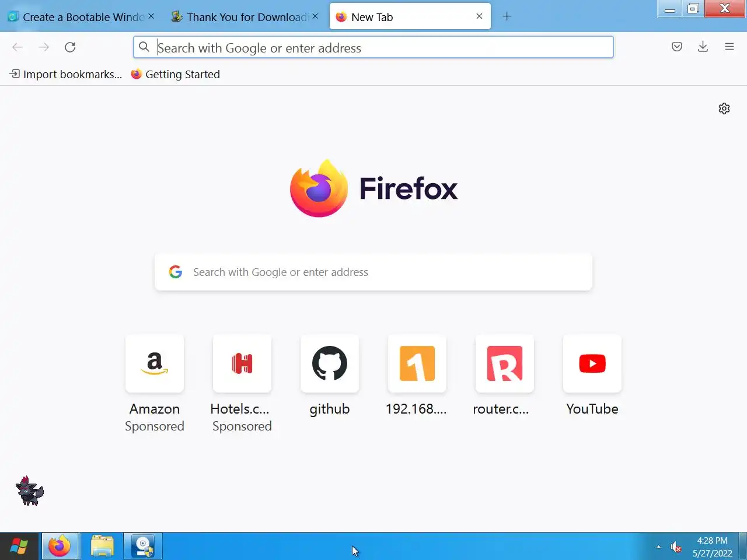Open the Hotels.com sponsored shortcut tile
The height and width of the screenshot is (560, 747).
[242, 363]
